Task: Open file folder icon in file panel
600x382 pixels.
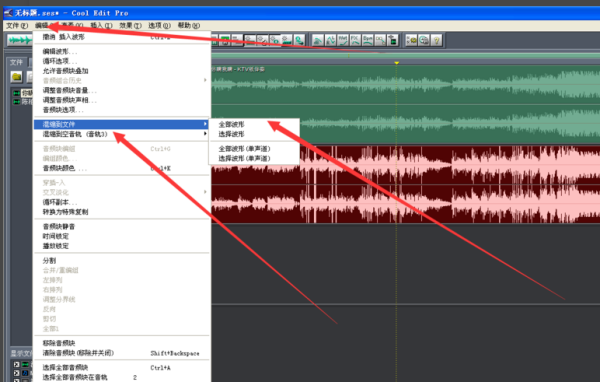Action: (16, 77)
